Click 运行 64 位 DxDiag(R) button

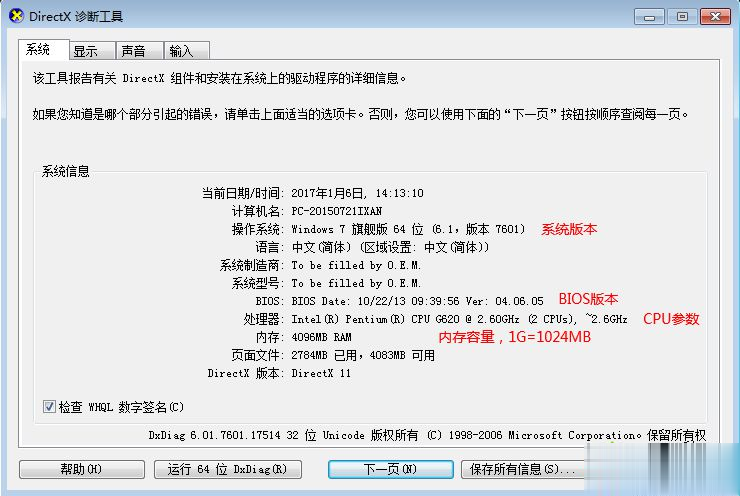tap(228, 469)
